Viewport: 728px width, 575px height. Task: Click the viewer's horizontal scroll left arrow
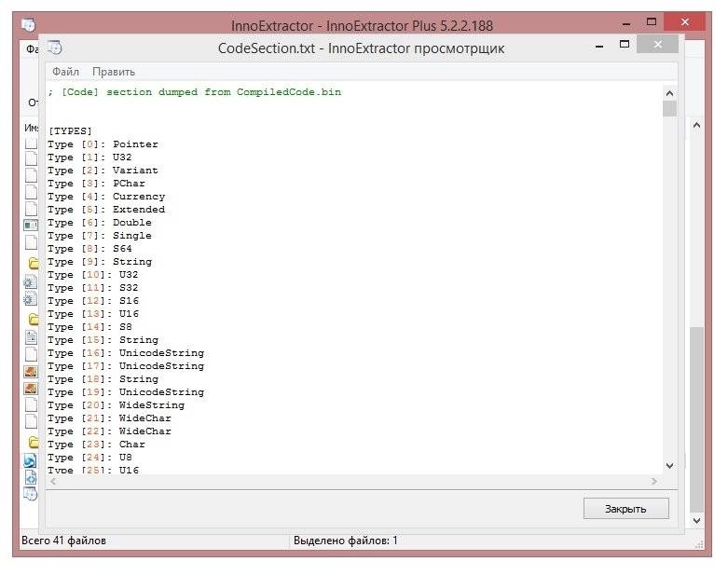click(x=54, y=481)
